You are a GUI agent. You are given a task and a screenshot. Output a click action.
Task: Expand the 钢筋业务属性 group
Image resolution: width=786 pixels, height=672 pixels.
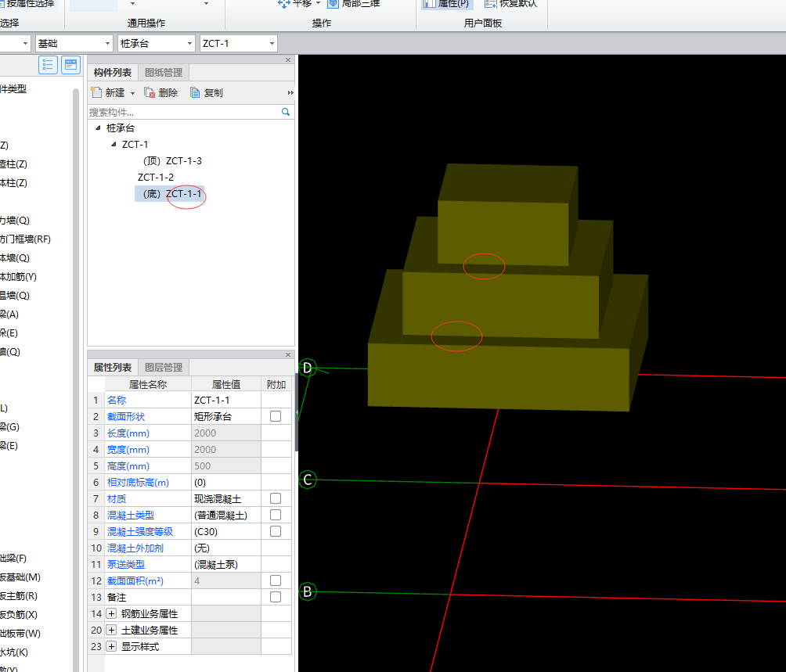[x=111, y=613]
